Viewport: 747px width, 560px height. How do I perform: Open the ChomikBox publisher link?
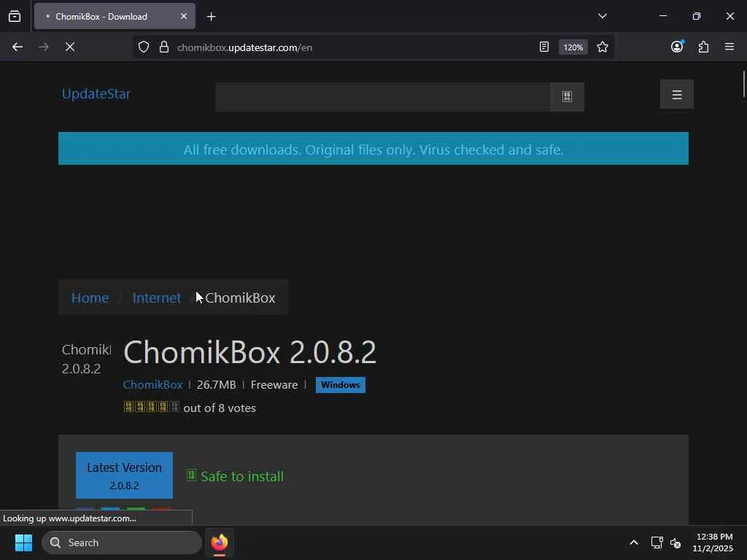point(152,385)
